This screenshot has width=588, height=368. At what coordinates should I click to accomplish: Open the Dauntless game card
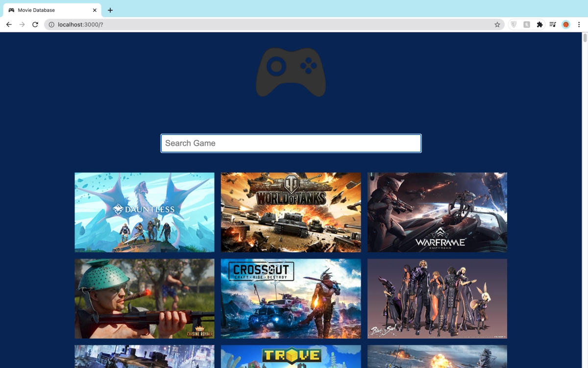click(x=145, y=212)
